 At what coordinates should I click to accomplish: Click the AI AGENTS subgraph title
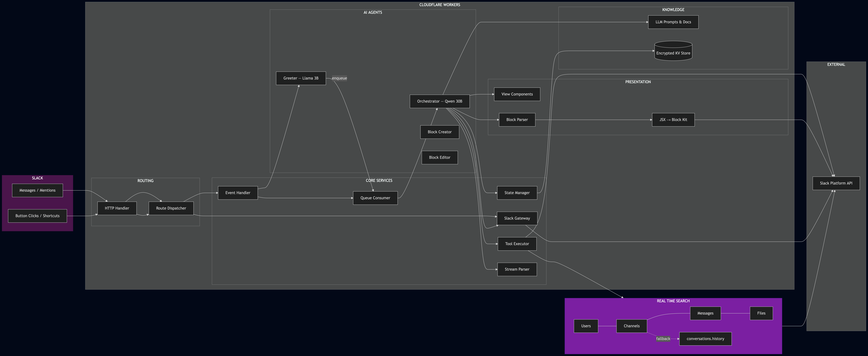pyautogui.click(x=373, y=12)
